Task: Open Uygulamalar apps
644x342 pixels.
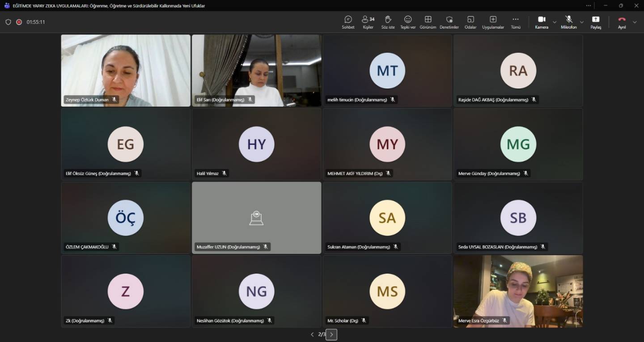Action: coord(493,22)
